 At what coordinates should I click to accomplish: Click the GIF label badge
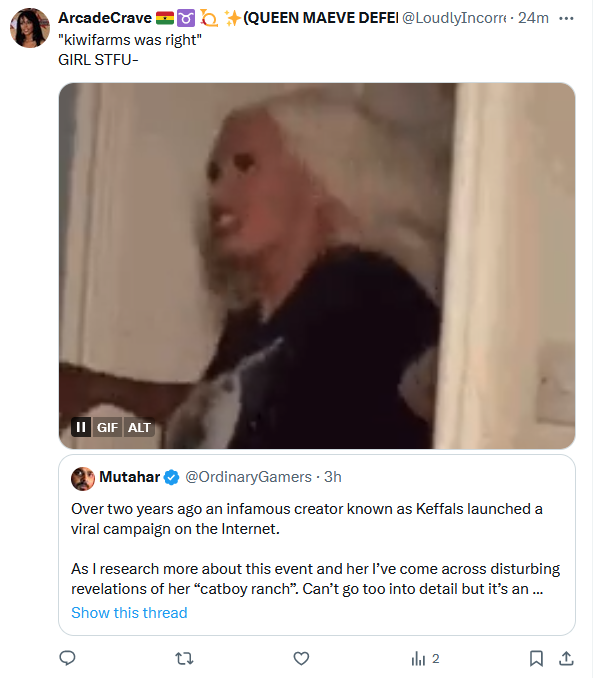(107, 427)
